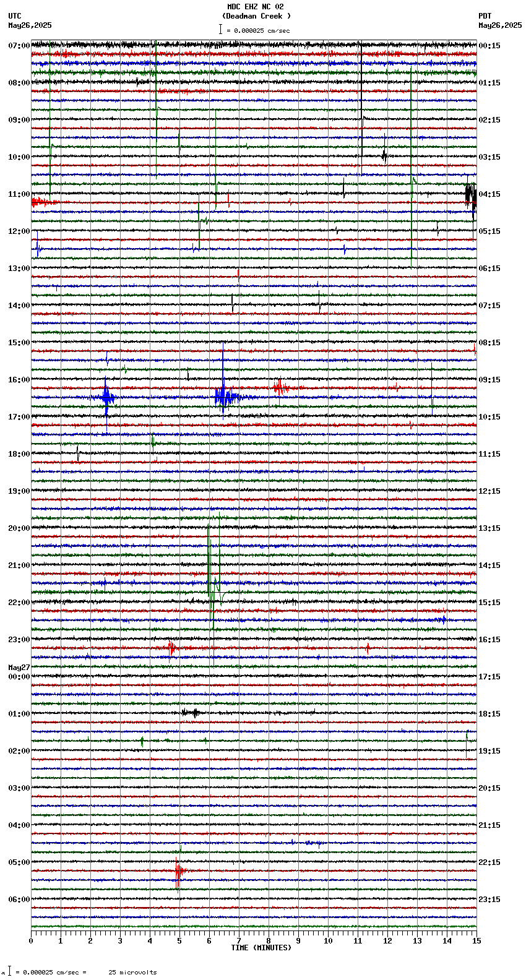Screen dimensions: 526x980
Task: Click the 03:00 UTC row label
Action: pyautogui.click(x=19, y=788)
